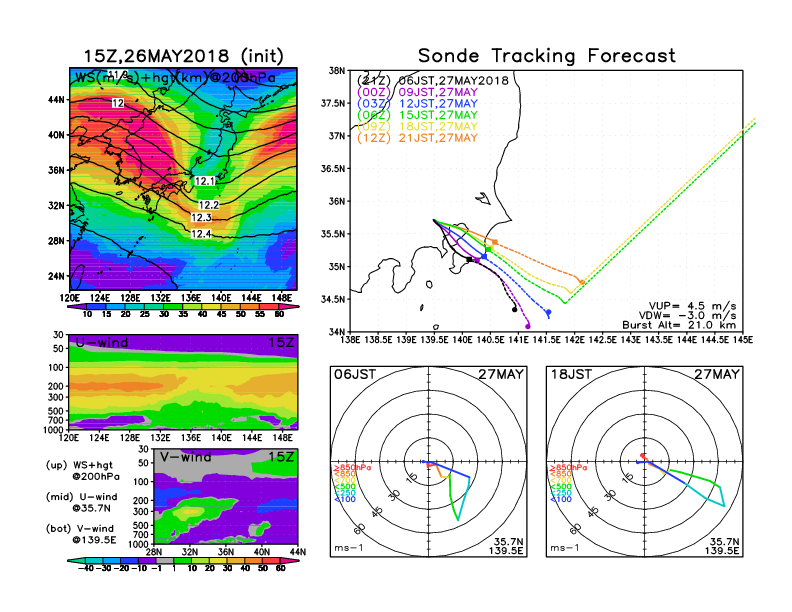The image size is (792, 612).
Task: Select the purple "(00Z) 09JST,27MAY" legend entry
Action: point(417,92)
